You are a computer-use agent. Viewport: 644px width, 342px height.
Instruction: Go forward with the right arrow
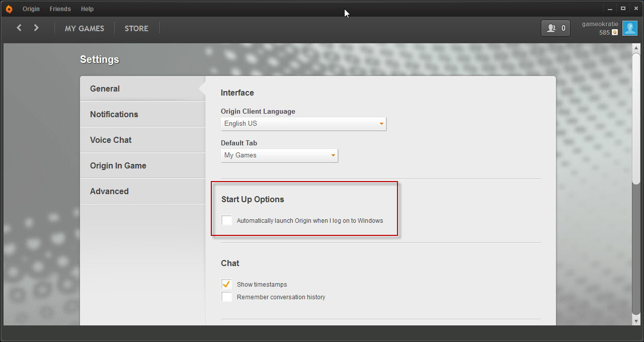(x=36, y=28)
